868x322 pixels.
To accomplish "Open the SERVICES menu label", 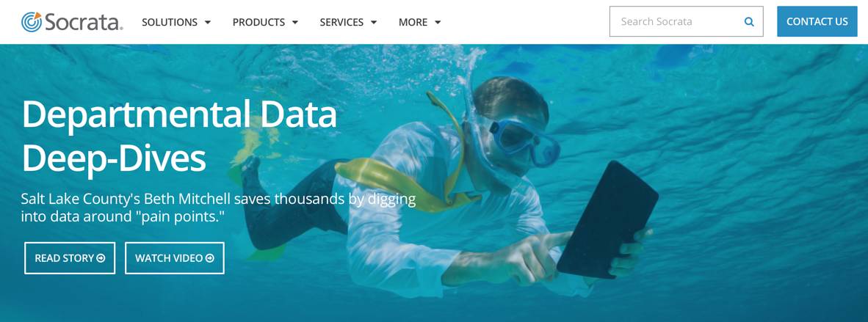I will click(341, 22).
